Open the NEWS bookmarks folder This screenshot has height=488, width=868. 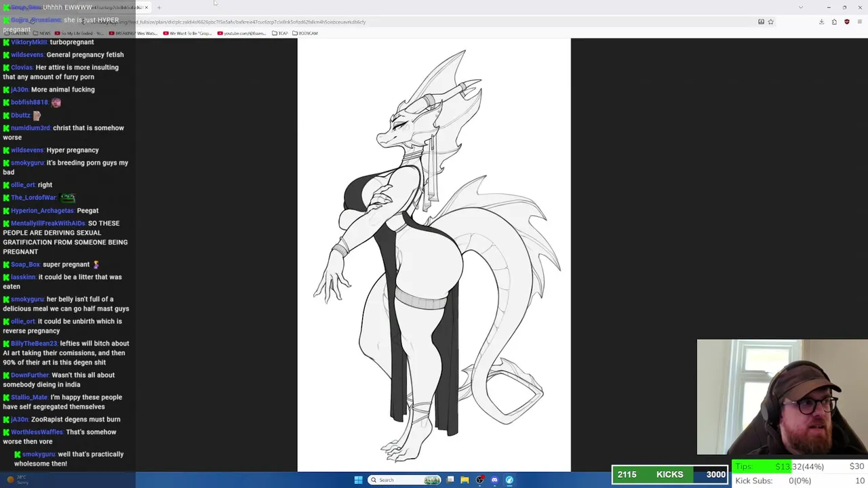tap(42, 33)
